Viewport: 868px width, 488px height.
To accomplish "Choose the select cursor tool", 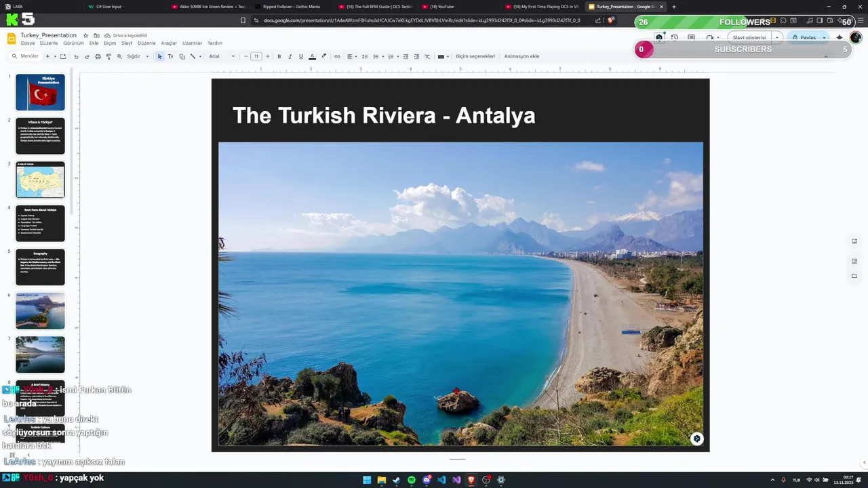I will 160,56.
